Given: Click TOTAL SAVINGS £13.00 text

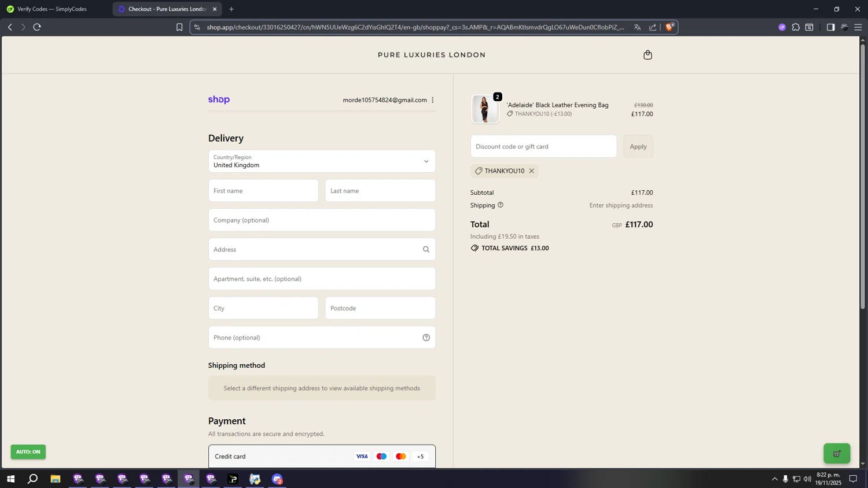Looking at the screenshot, I should [515, 248].
